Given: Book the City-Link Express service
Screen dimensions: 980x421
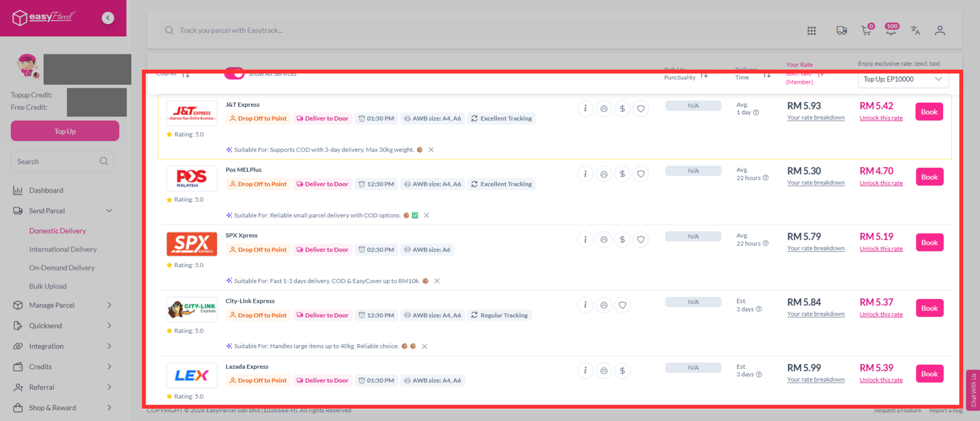Looking at the screenshot, I should 929,309.
